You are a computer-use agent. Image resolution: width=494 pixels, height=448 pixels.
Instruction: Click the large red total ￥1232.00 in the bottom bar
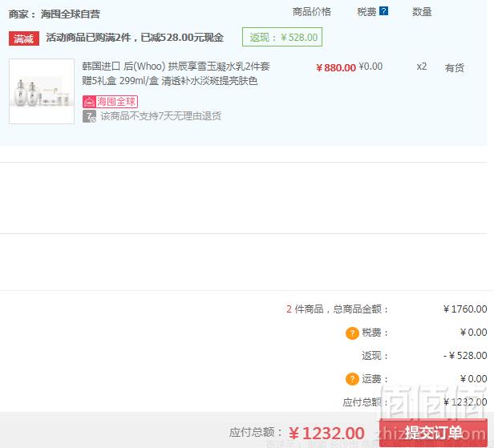(x=326, y=434)
